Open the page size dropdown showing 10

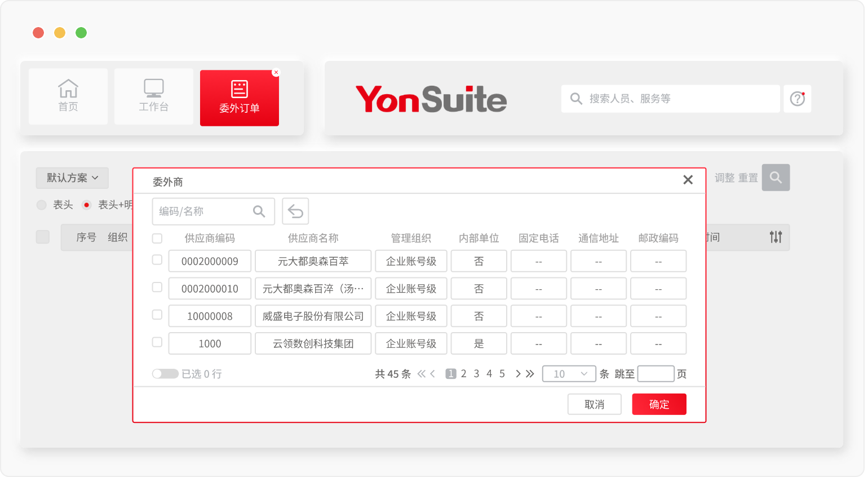(x=569, y=374)
